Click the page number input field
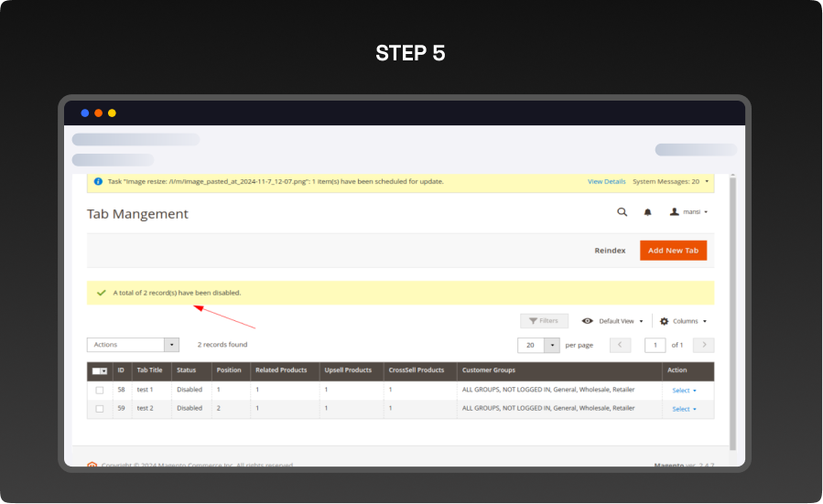 click(655, 345)
